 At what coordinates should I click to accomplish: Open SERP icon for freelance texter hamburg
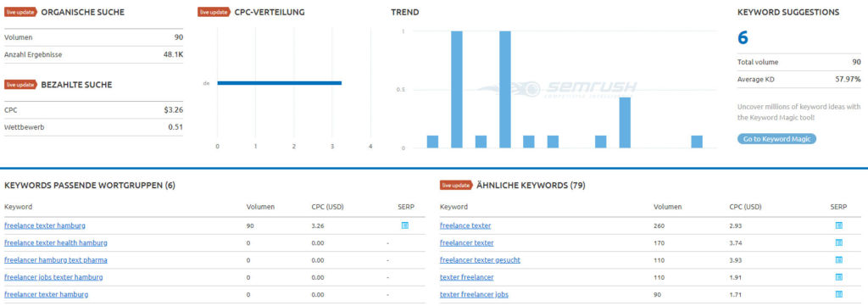coord(404,225)
